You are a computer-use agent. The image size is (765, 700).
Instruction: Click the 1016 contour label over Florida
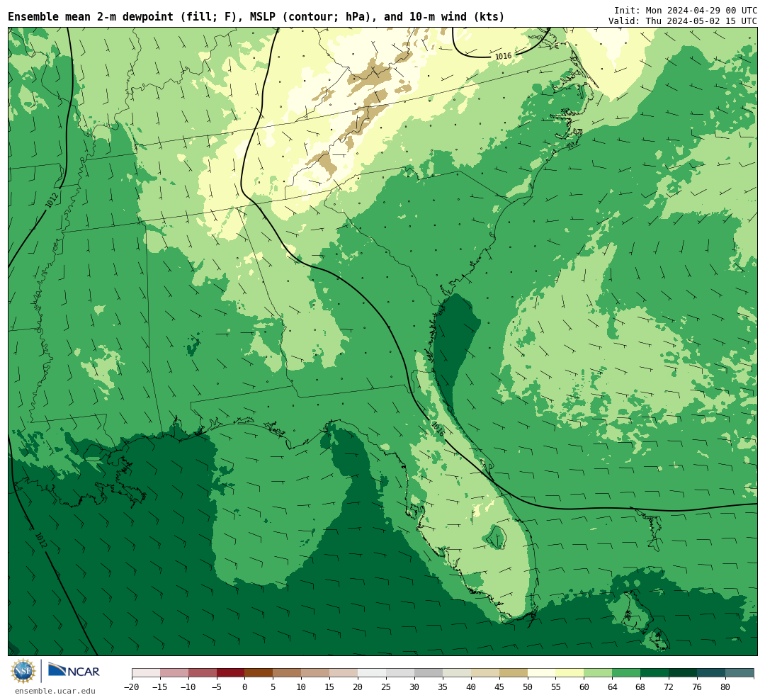point(438,429)
